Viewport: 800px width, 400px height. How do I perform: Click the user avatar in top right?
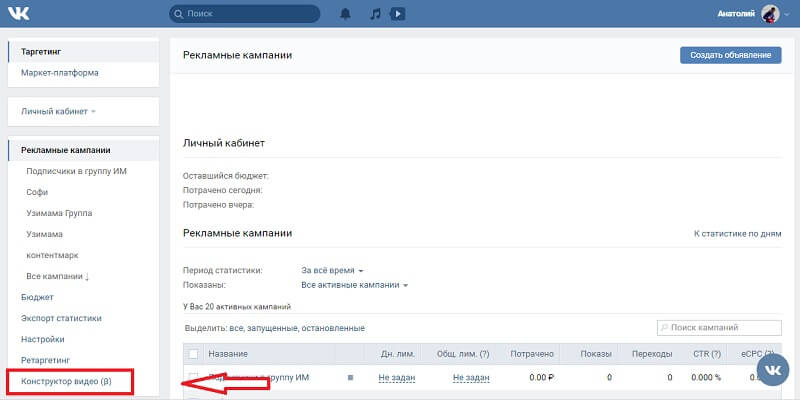pos(770,15)
